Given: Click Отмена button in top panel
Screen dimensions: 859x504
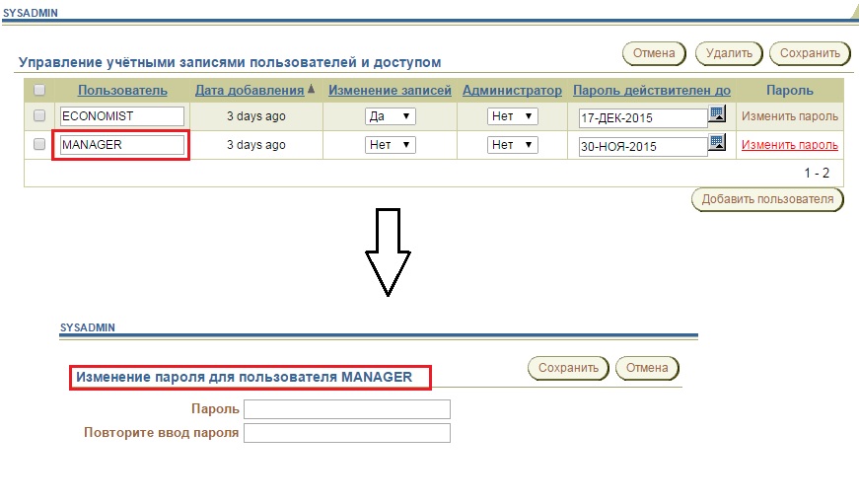Looking at the screenshot, I should click(x=654, y=53).
